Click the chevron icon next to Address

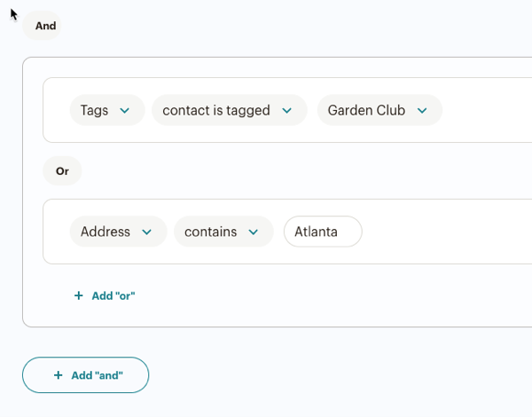point(147,232)
